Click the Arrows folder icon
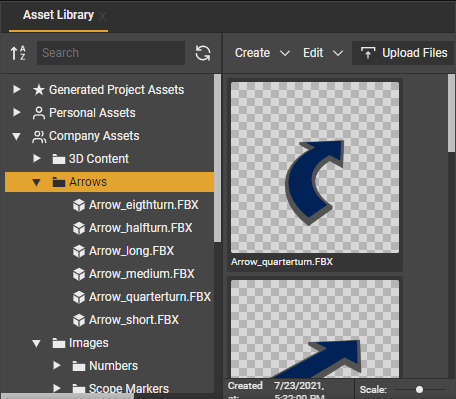456x399 pixels. [x=59, y=182]
